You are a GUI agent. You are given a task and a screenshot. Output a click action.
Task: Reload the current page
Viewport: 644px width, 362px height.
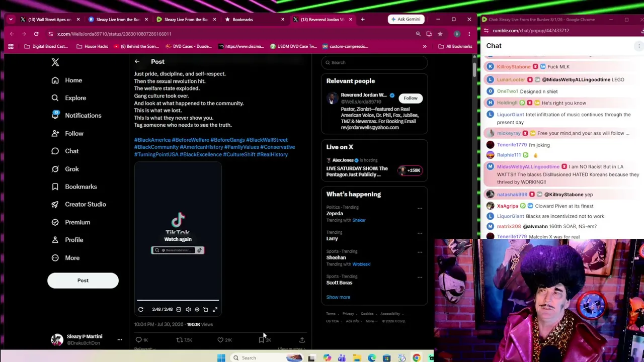pyautogui.click(x=36, y=34)
